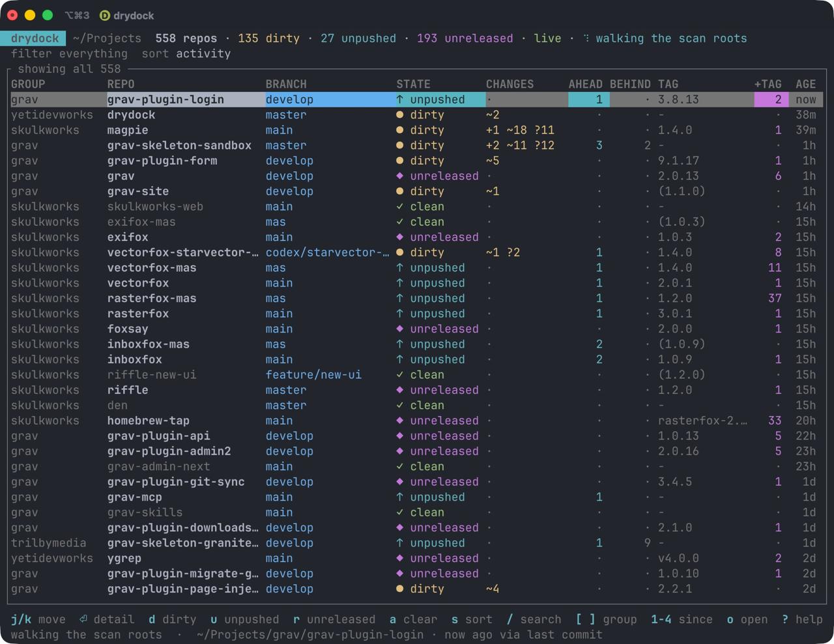Viewport: 834px width, 644px height.
Task: Click the STATE column header
Action: [x=413, y=84]
